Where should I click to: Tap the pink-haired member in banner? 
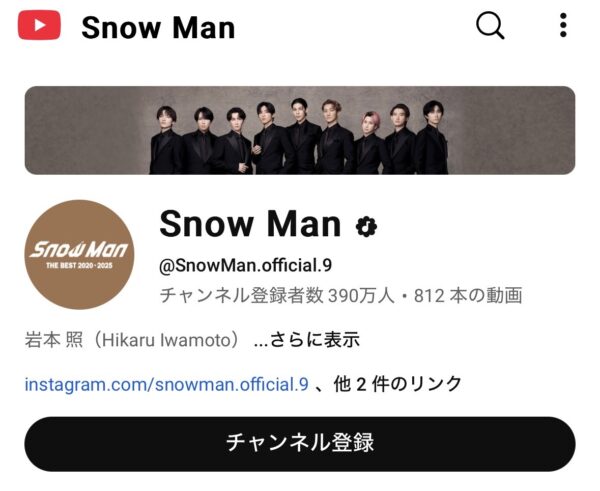point(370,143)
